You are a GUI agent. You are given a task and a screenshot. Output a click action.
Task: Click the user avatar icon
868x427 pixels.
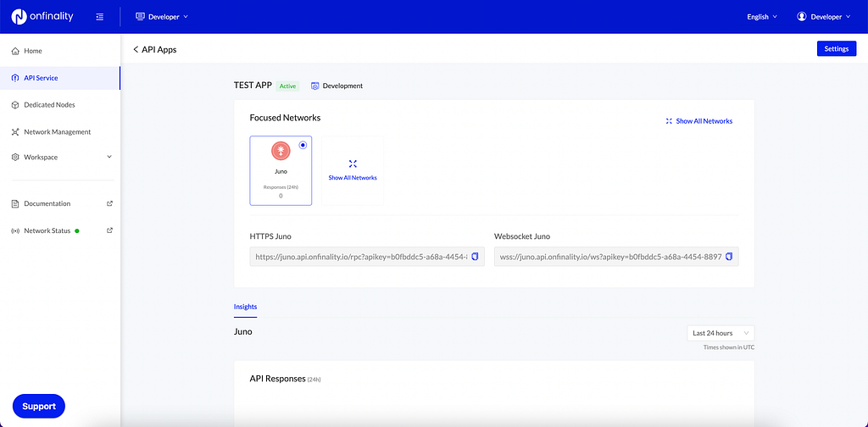(x=801, y=17)
